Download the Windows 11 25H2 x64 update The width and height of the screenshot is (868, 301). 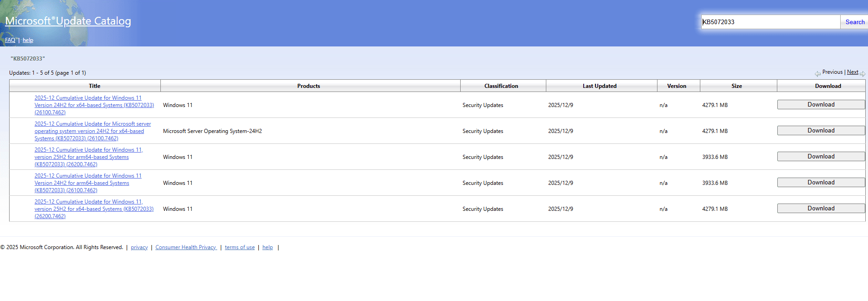tap(821, 208)
